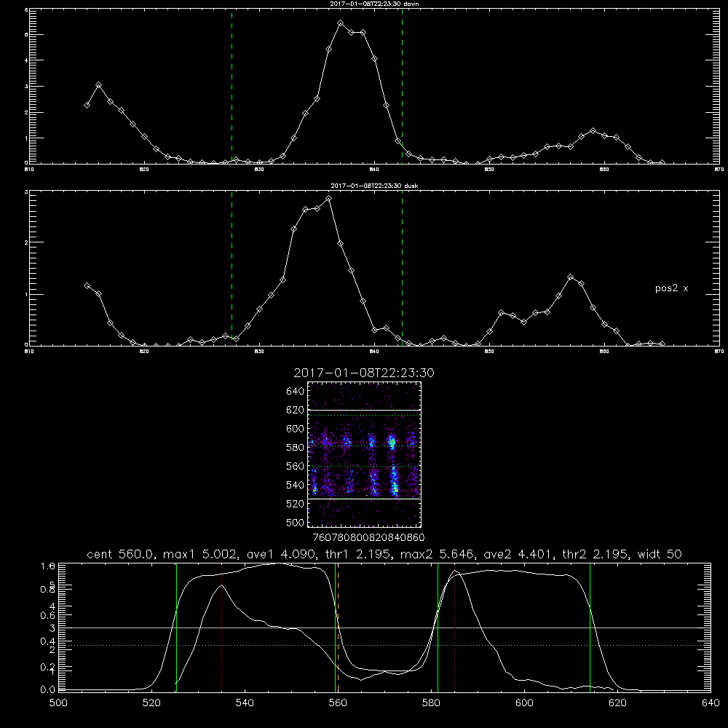Click the 0.0 label on bottom plot y-axis
The image size is (728, 728).
pos(48,690)
